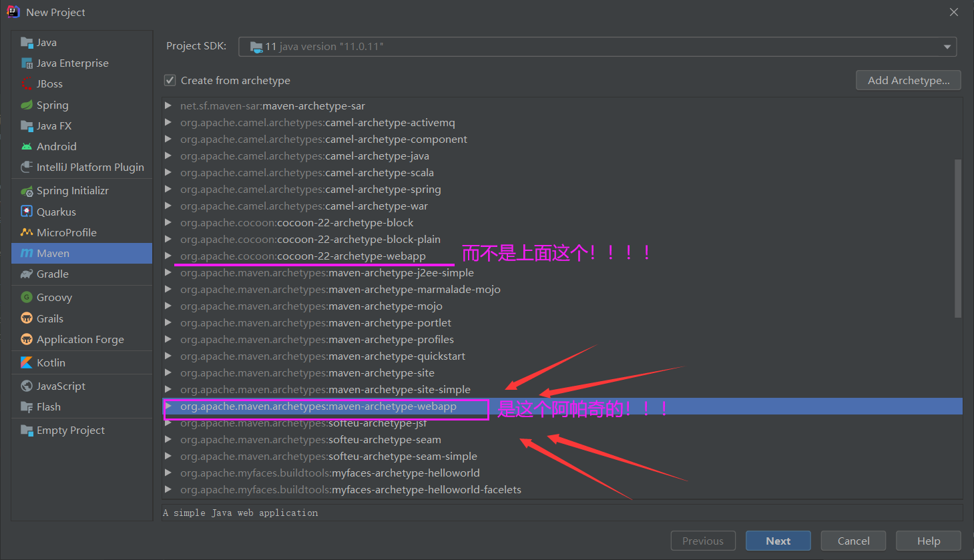Open the Project SDK dropdown
The height and width of the screenshot is (560, 974).
tap(597, 47)
